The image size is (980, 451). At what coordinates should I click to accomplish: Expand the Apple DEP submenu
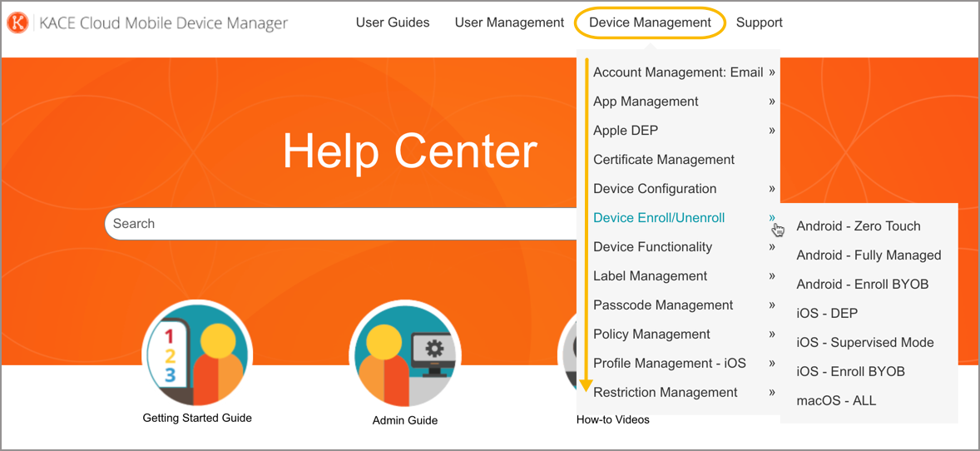(x=626, y=131)
